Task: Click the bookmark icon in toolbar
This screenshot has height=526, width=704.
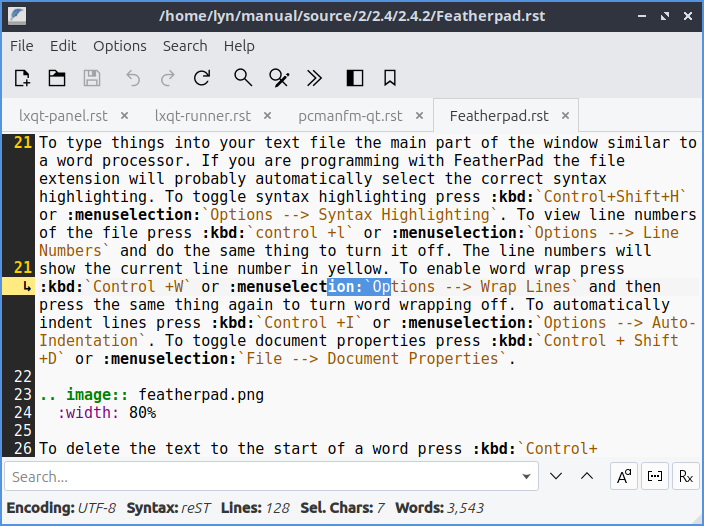Action: tap(390, 78)
